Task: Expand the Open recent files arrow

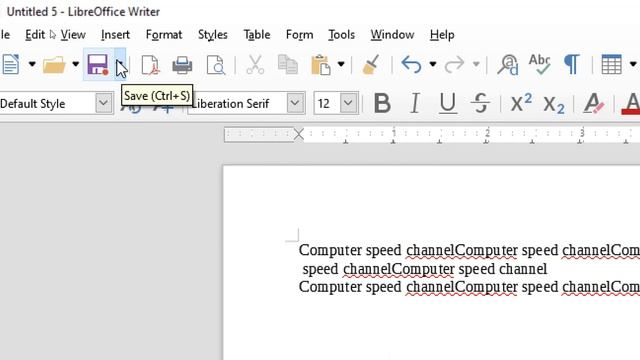Action: (x=76, y=64)
